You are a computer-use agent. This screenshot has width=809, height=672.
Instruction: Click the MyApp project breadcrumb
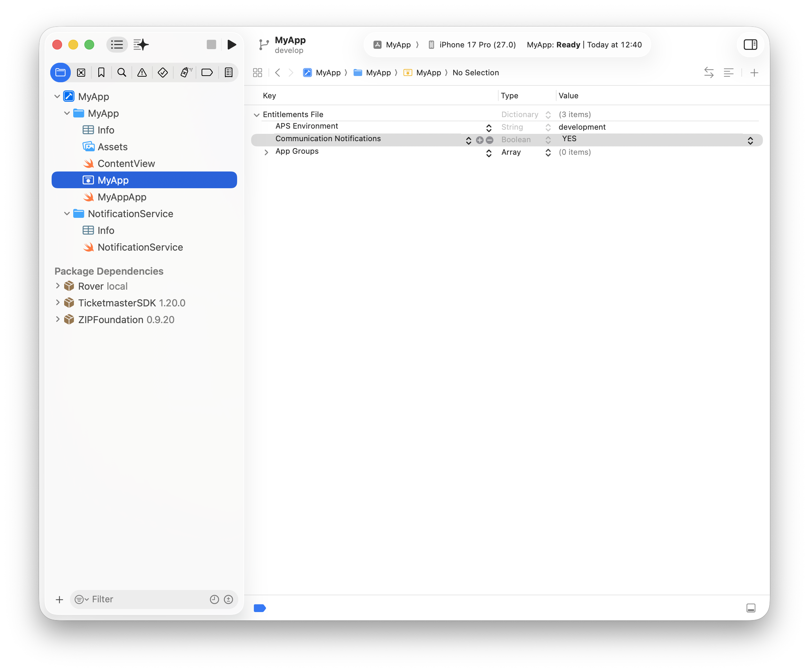tap(322, 72)
